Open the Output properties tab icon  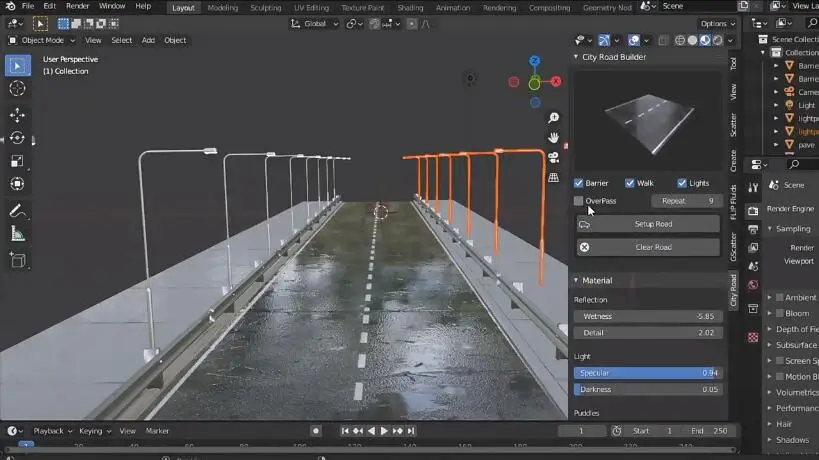753,229
